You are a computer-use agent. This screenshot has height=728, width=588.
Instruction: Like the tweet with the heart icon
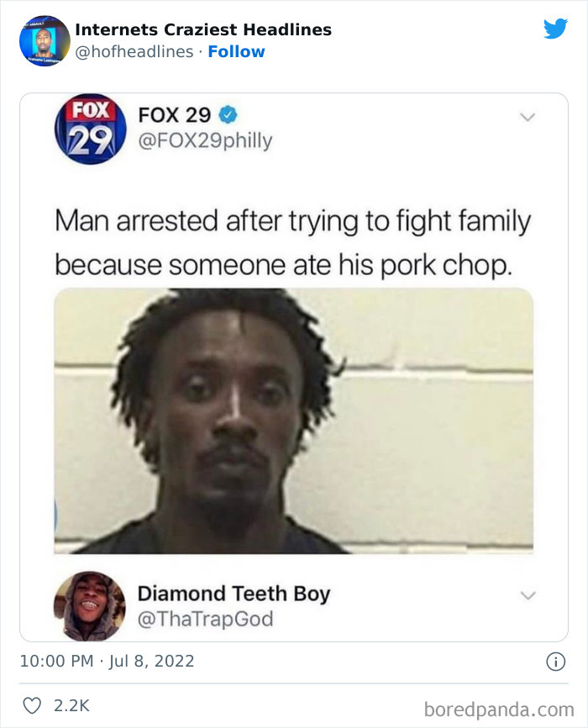pos(32,705)
